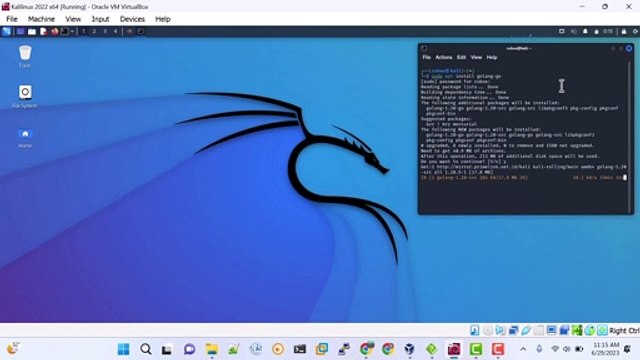The image size is (640, 360).
Task: Click the terminal window menu icon top-left
Action: (424, 48)
